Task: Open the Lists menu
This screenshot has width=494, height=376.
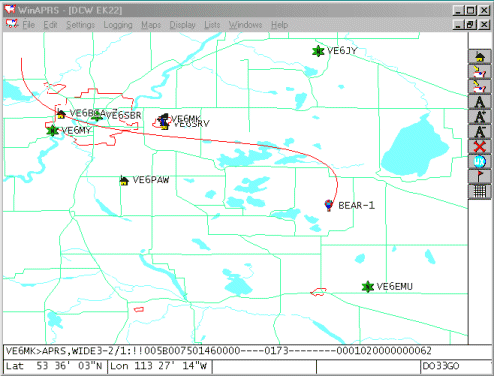Action: 212,25
